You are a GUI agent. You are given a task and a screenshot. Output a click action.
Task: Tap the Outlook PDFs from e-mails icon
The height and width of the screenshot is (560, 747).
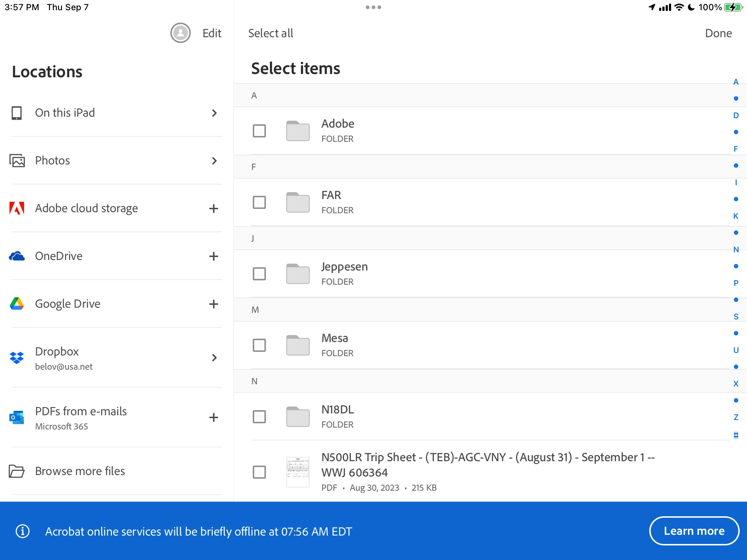pyautogui.click(x=17, y=417)
